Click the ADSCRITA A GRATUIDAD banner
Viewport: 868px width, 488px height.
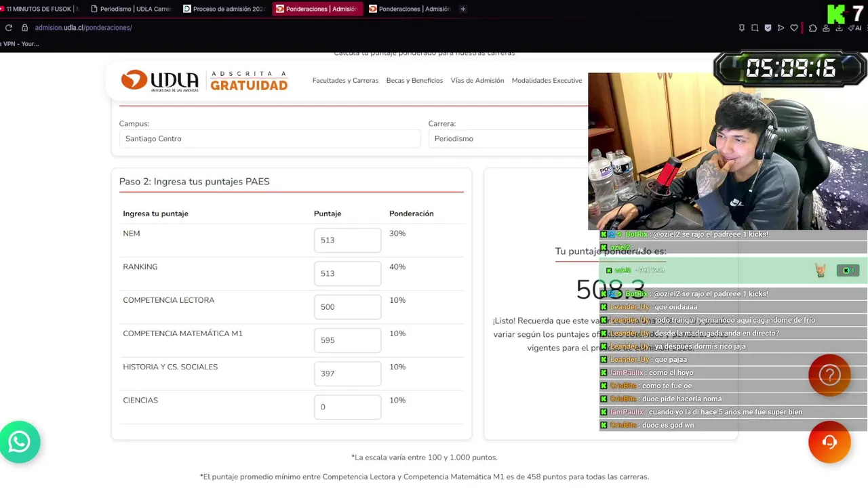(x=249, y=81)
